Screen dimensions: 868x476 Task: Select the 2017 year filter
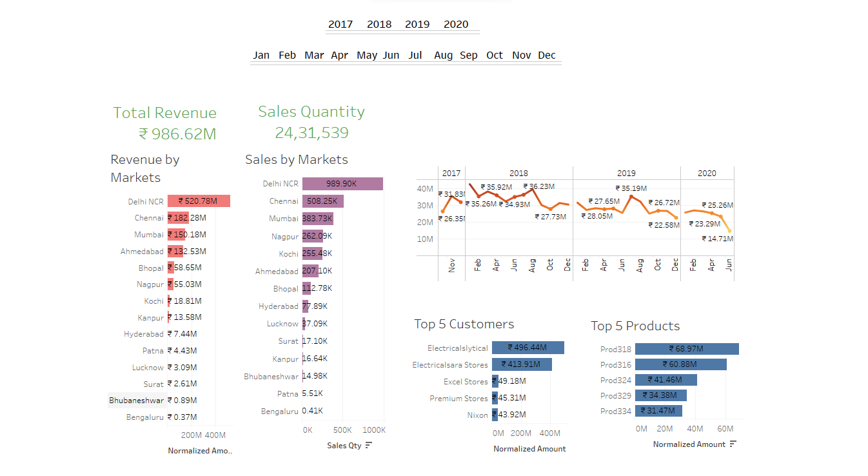(340, 24)
